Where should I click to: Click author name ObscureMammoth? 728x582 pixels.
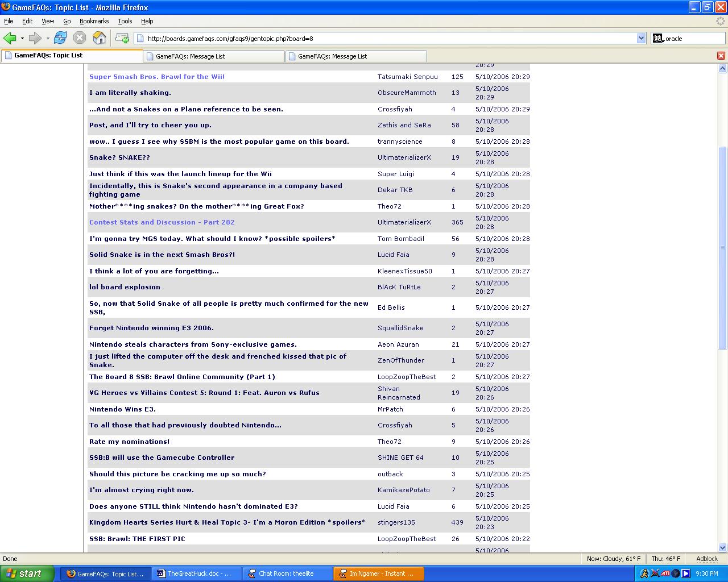coord(407,93)
